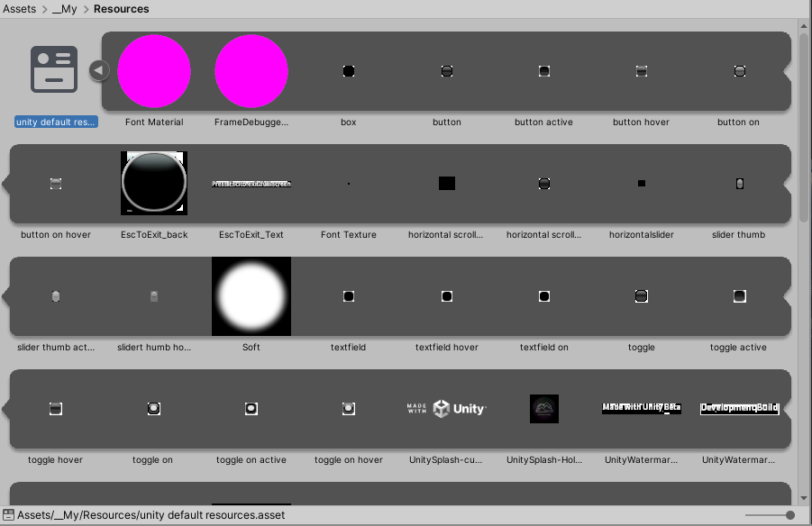This screenshot has height=526, width=812.
Task: Open the FrameDebugger sprite
Action: coord(251,71)
